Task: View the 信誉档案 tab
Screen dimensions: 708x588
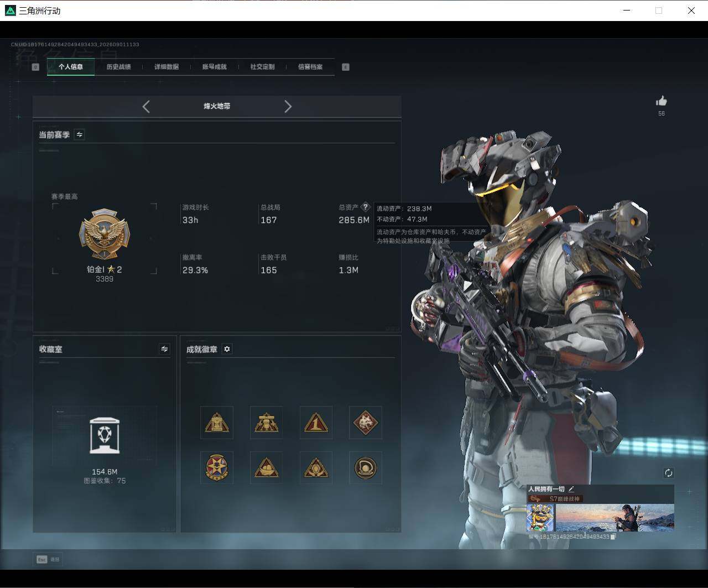Action: click(310, 67)
